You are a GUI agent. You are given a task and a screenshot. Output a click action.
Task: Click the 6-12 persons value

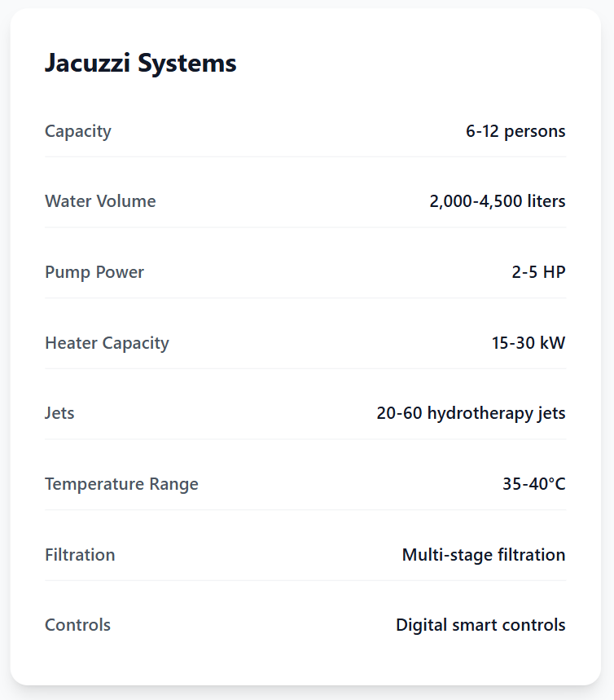click(515, 131)
